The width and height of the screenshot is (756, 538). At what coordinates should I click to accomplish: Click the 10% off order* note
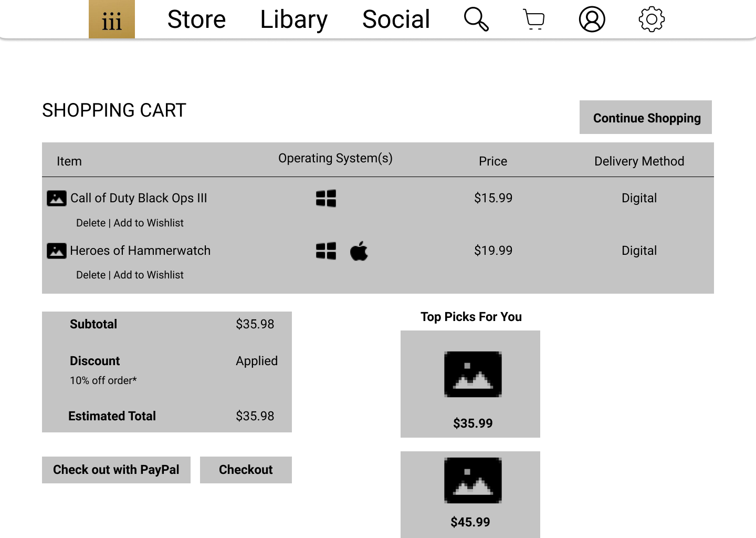pos(103,380)
